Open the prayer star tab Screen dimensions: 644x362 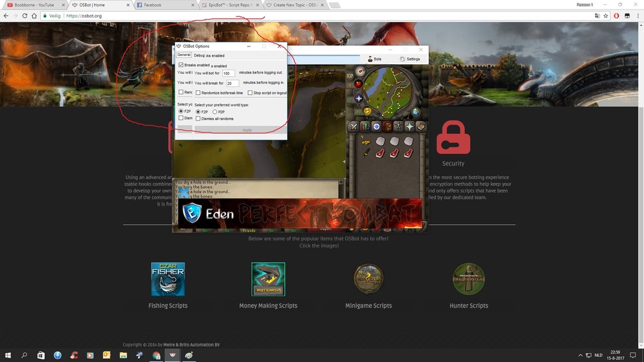[x=410, y=127]
